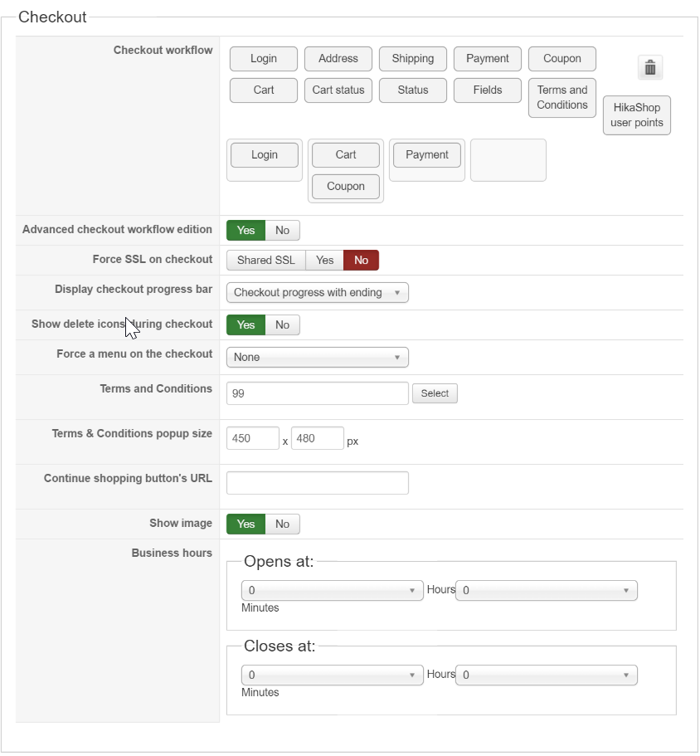Image resolution: width=700 pixels, height=756 pixels.
Task: Focus the Continue shopping button's URL field
Action: coord(318,483)
